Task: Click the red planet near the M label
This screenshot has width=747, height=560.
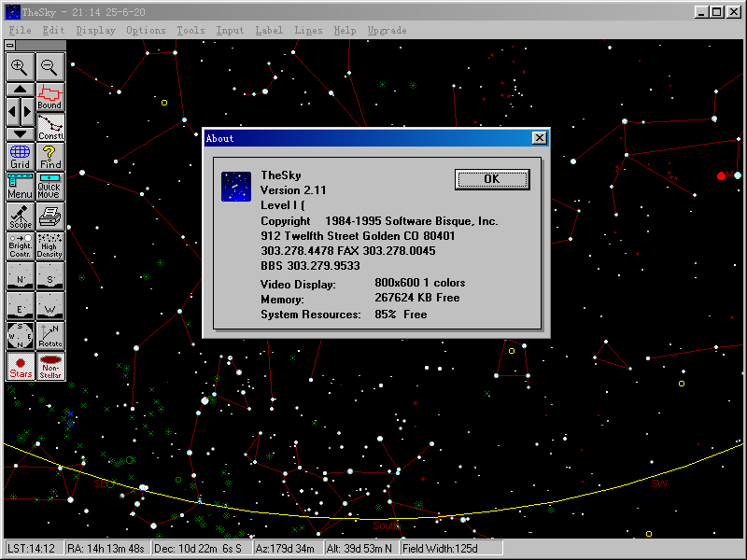Action: (721, 176)
